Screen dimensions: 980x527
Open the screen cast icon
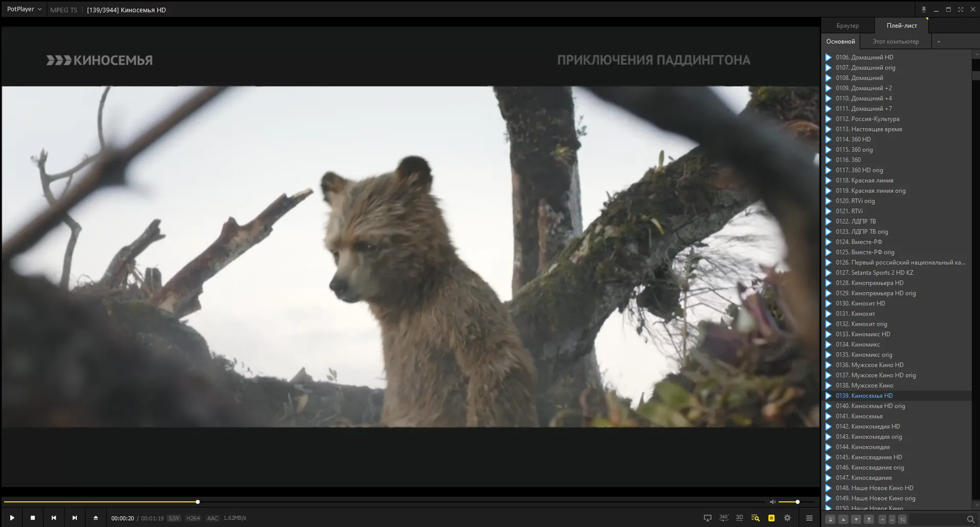pyautogui.click(x=707, y=518)
